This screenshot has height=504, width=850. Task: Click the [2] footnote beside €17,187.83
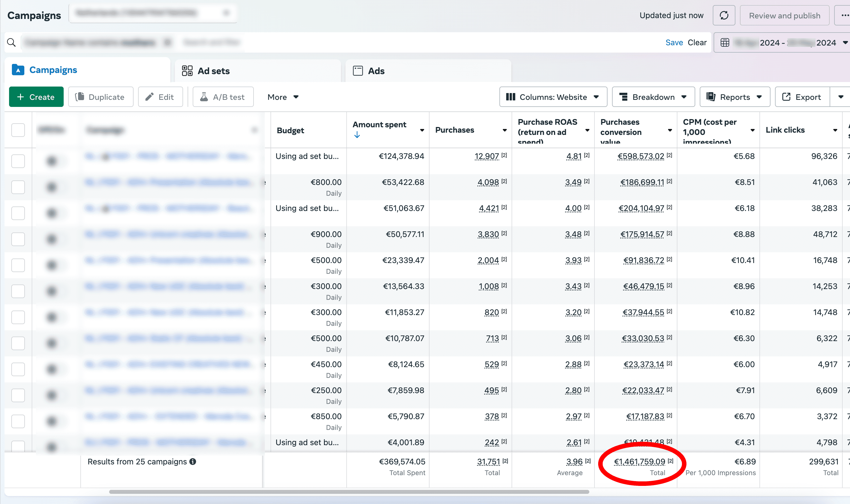[669, 416]
